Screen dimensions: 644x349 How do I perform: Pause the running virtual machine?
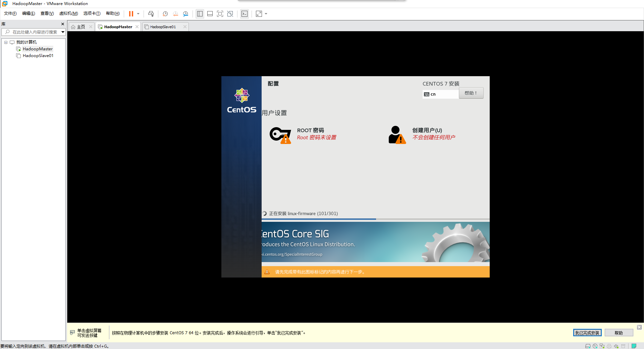[131, 14]
